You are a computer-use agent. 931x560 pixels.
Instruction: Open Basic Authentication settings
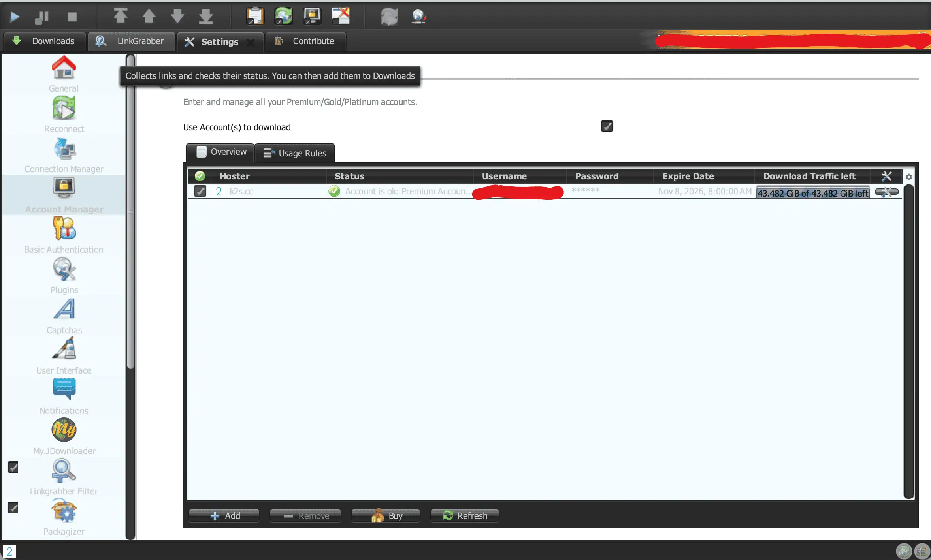tap(64, 236)
